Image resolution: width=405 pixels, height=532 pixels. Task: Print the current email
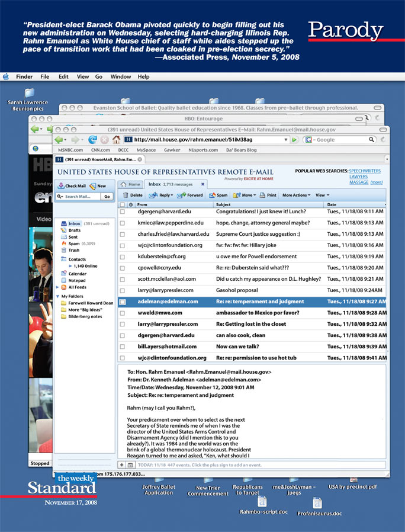(268, 195)
